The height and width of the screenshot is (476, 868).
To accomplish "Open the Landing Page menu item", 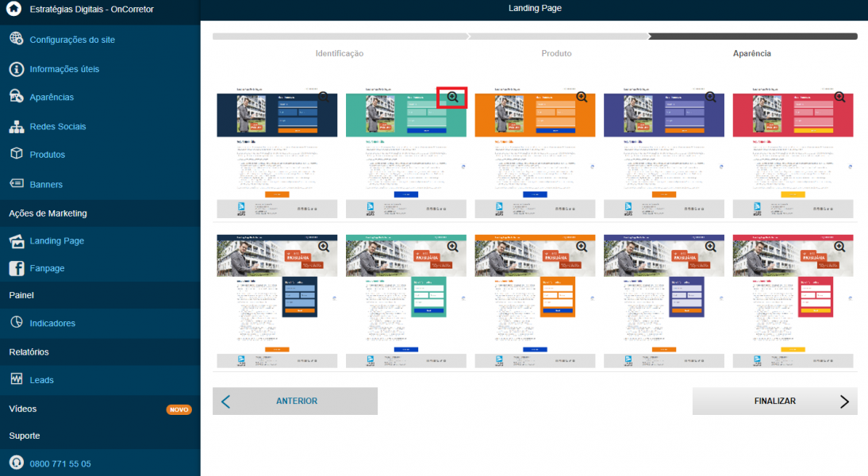I will coord(56,240).
